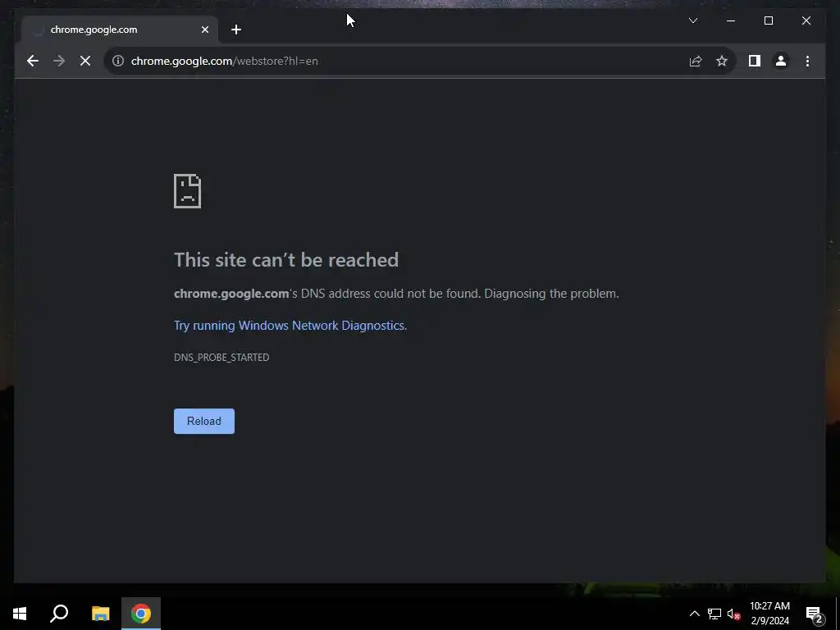Select the 'This site can't be reached' heading
840x630 pixels.
[x=286, y=260]
